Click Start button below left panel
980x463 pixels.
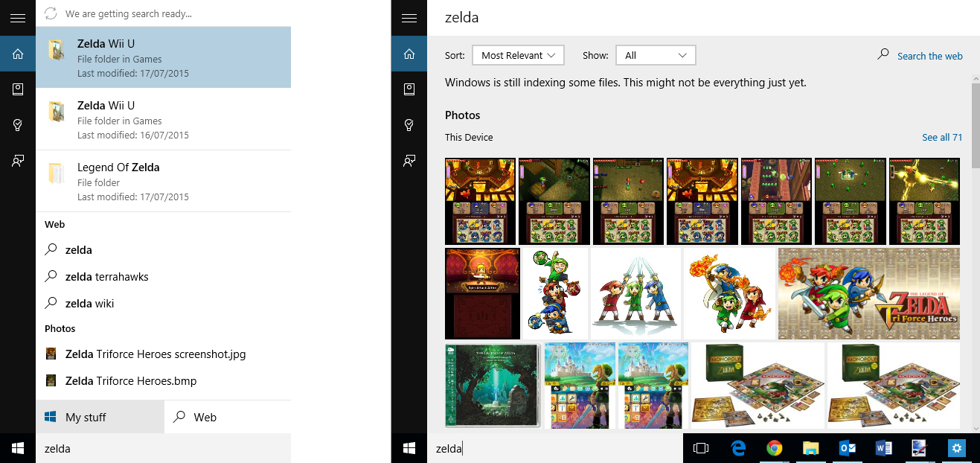point(18,448)
